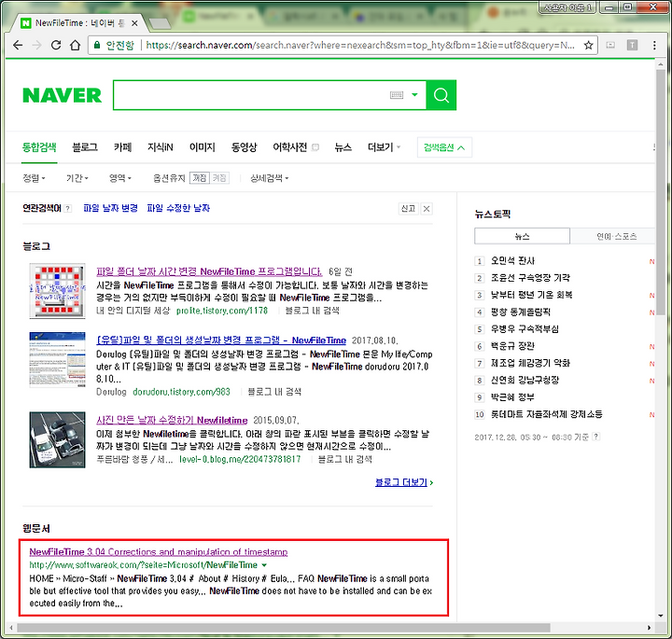The width and height of the screenshot is (672, 639).
Task: Click the green Naver search magnifier button
Action: tap(441, 95)
